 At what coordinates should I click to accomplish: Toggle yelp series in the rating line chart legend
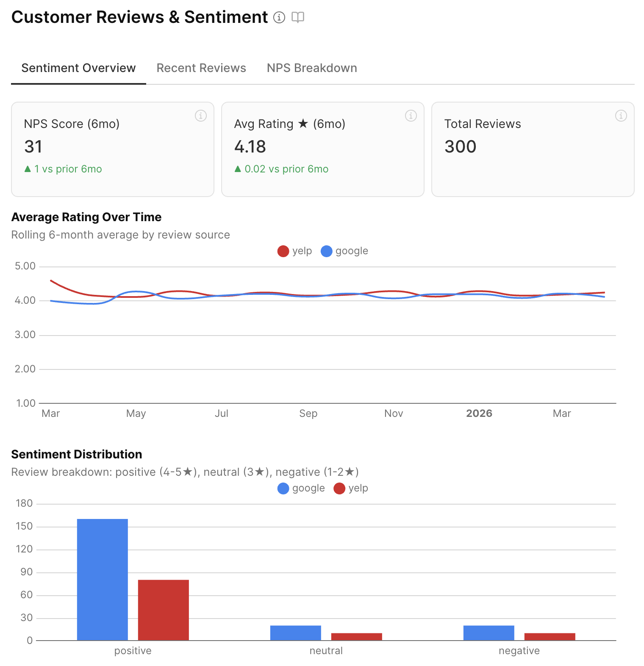pyautogui.click(x=295, y=251)
